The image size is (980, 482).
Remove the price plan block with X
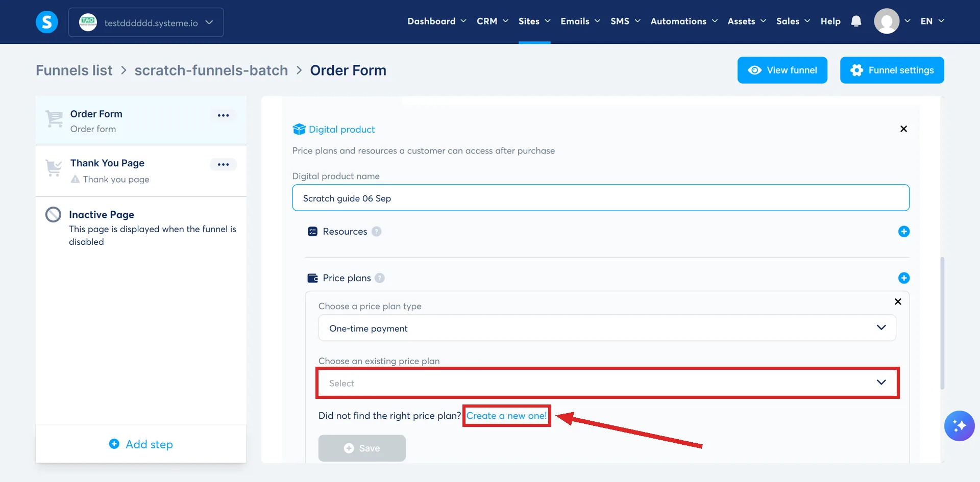tap(898, 301)
